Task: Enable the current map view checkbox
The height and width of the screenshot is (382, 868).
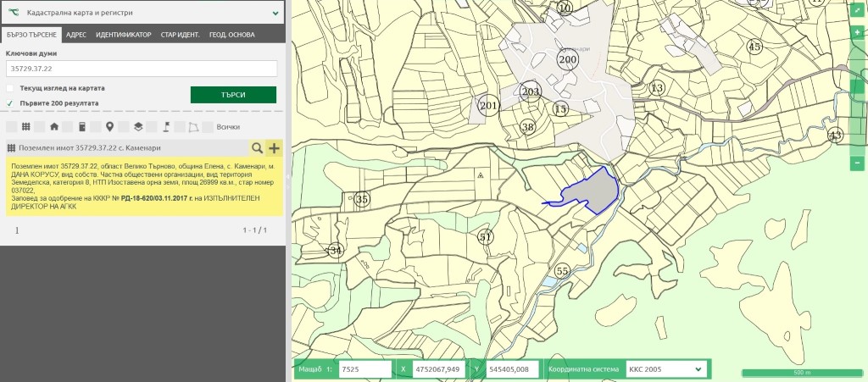Action: tap(10, 88)
